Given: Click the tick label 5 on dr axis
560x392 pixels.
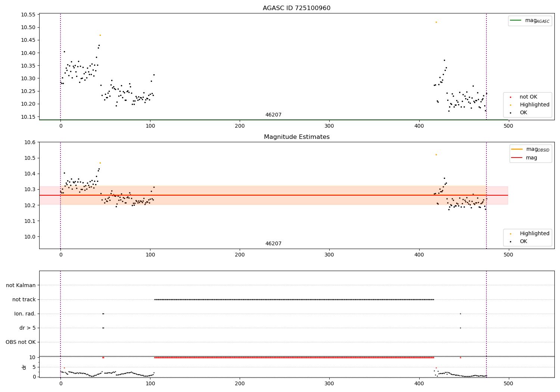Looking at the screenshot, I should click(x=34, y=367).
